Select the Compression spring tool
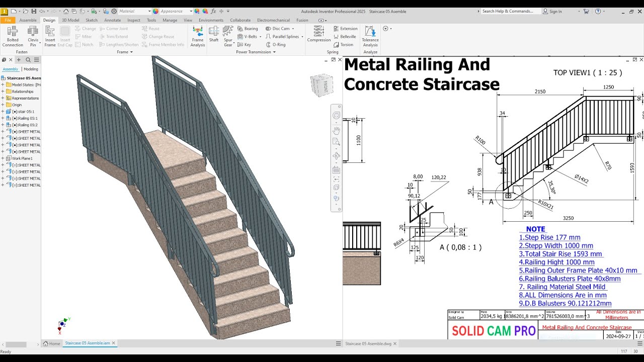Viewport: 644px width, 362px height. 319,34
